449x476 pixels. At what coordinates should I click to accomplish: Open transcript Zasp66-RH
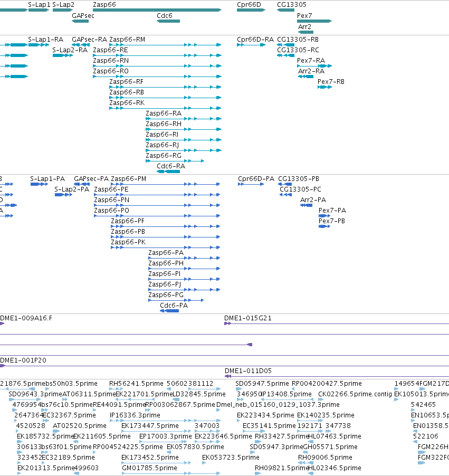(x=164, y=124)
